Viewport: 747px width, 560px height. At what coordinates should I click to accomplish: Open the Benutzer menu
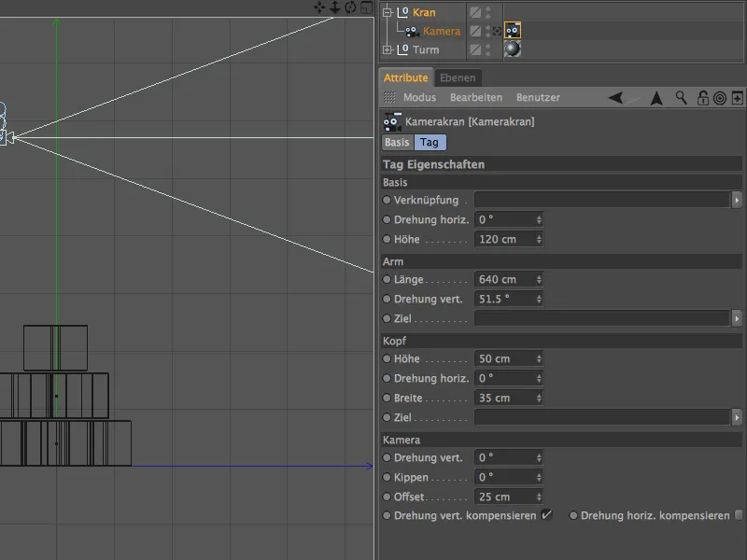click(x=539, y=98)
